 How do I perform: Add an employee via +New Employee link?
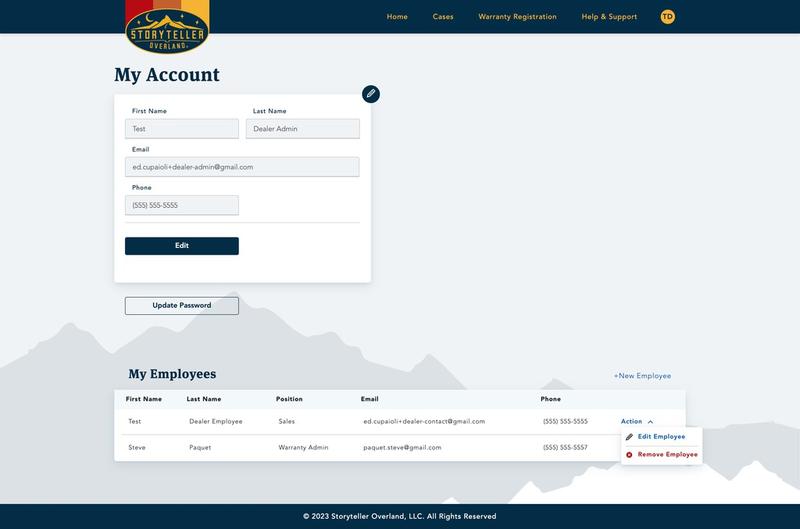(642, 376)
